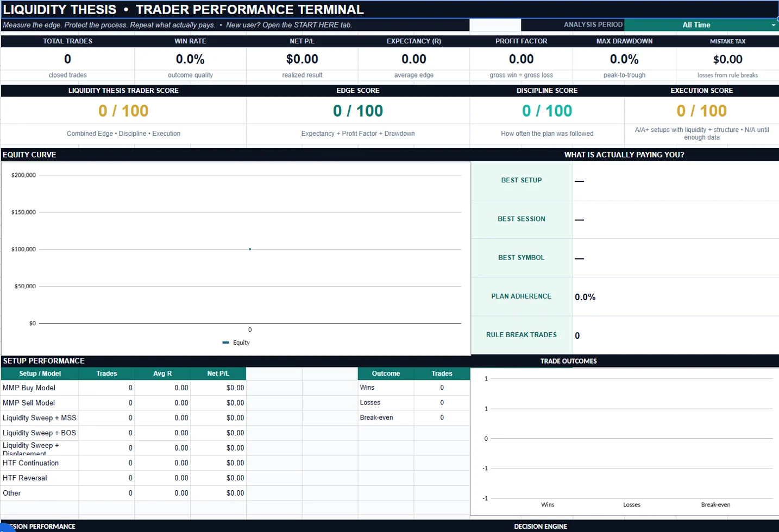Select the EXPECTANCY (R) header cell

[414, 41]
